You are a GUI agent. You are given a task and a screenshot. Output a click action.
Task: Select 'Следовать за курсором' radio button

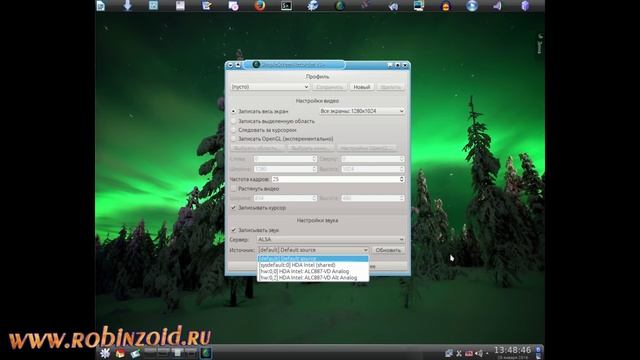(233, 130)
